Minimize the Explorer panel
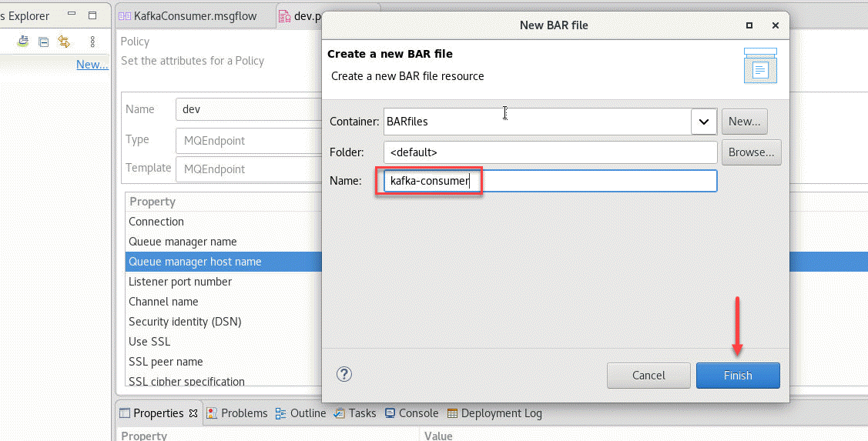This screenshot has width=868, height=441. coord(71,15)
